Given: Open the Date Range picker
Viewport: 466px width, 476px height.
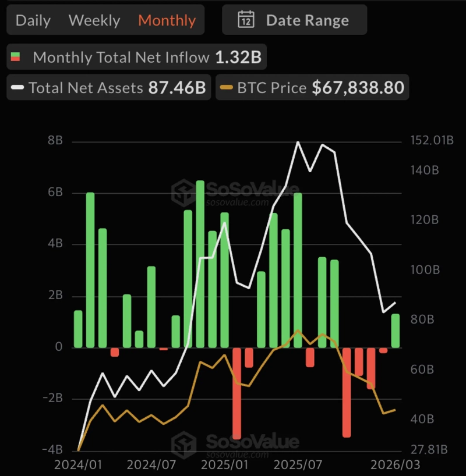Looking at the screenshot, I should click(x=295, y=20).
